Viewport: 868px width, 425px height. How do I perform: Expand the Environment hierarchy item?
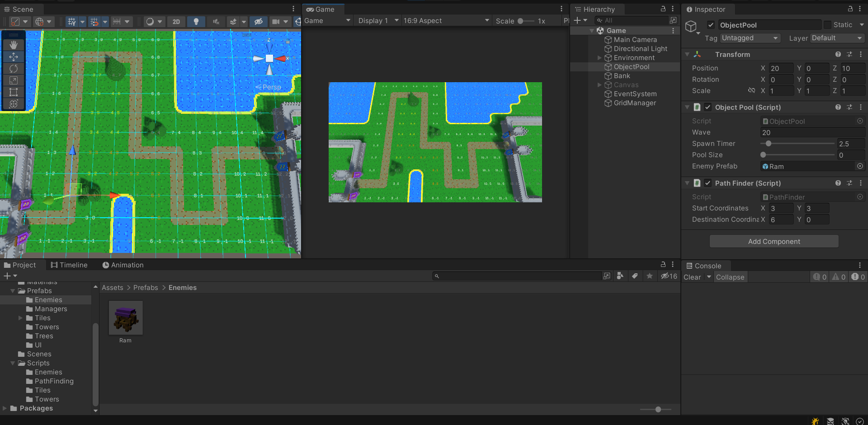(x=599, y=58)
